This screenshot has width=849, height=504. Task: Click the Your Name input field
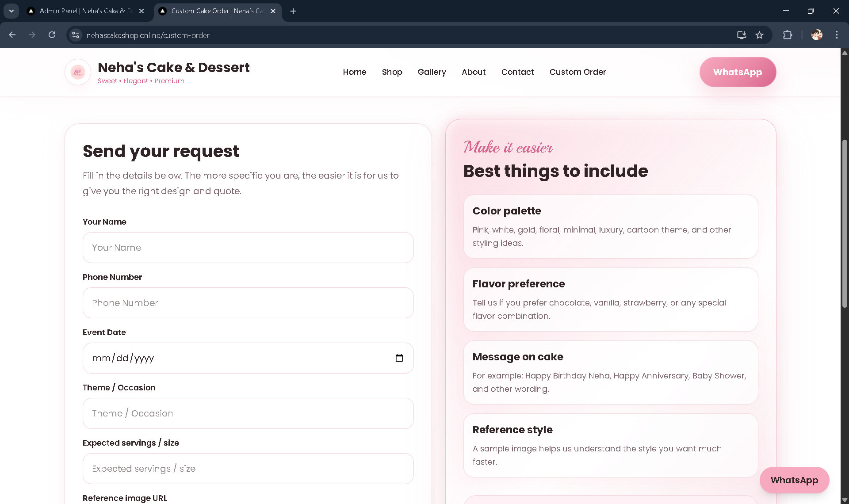248,248
